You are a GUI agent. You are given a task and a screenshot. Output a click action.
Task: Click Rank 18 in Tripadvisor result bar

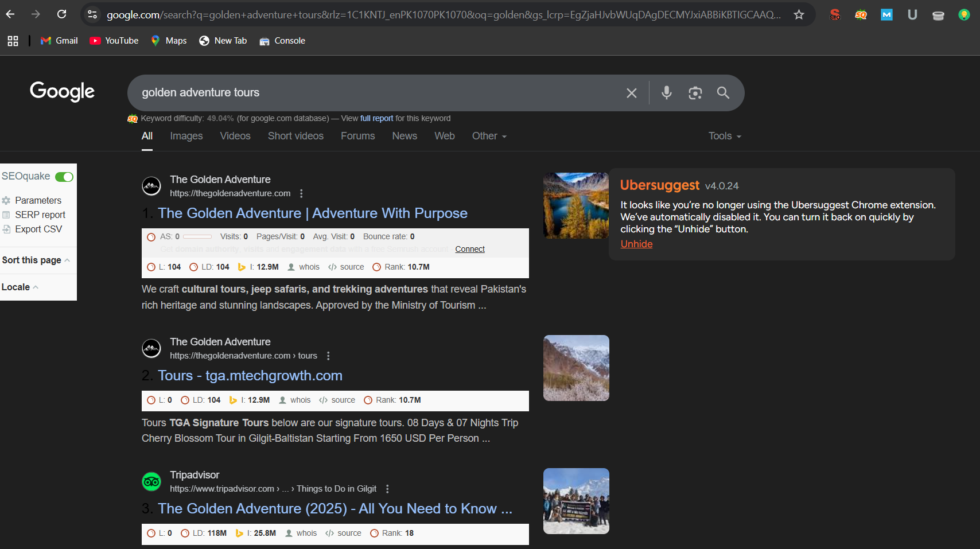[392, 533]
